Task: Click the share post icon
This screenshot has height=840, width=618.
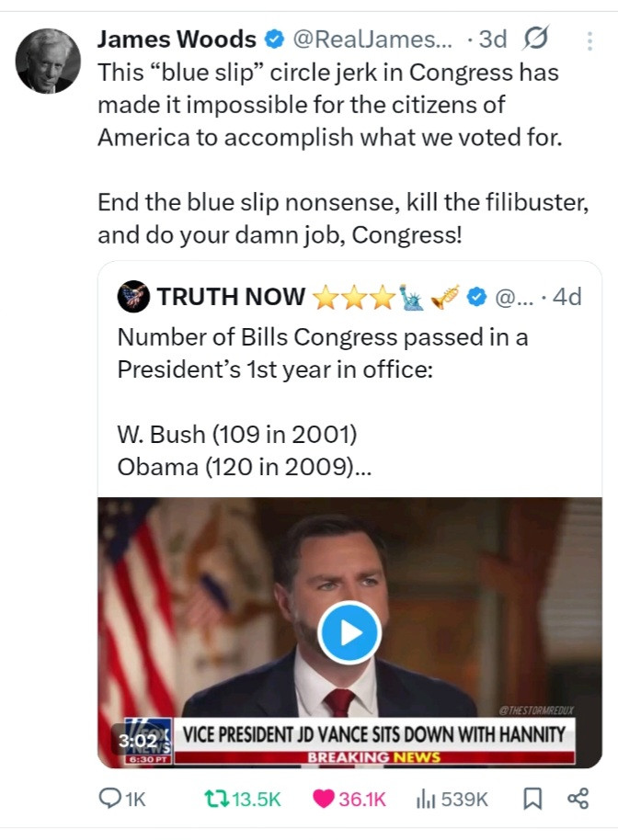Action: [x=578, y=799]
